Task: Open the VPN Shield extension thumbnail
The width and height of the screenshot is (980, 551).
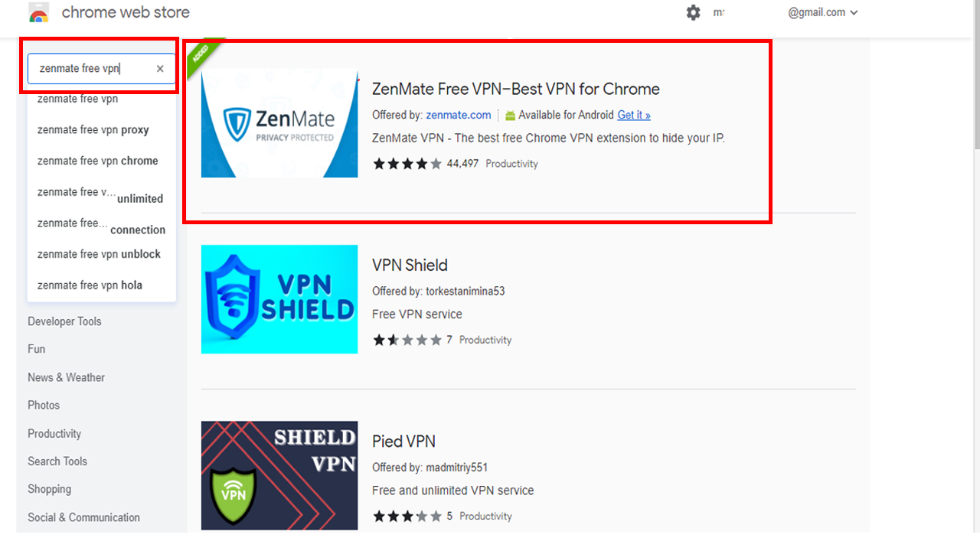Action: [279, 299]
